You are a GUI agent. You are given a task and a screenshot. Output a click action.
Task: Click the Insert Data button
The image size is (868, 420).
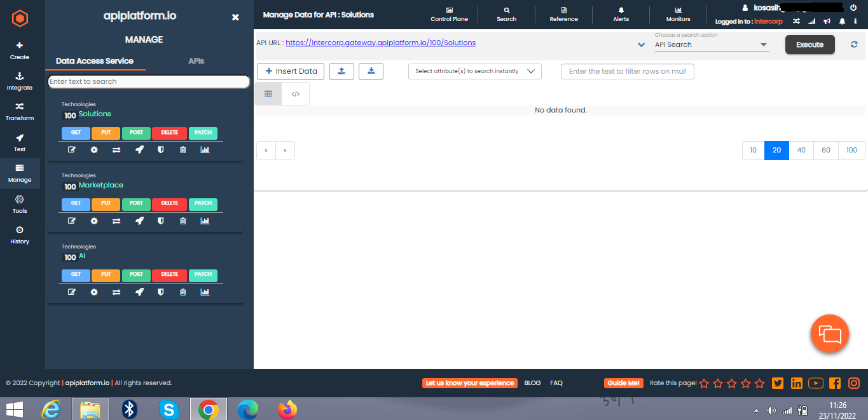291,71
